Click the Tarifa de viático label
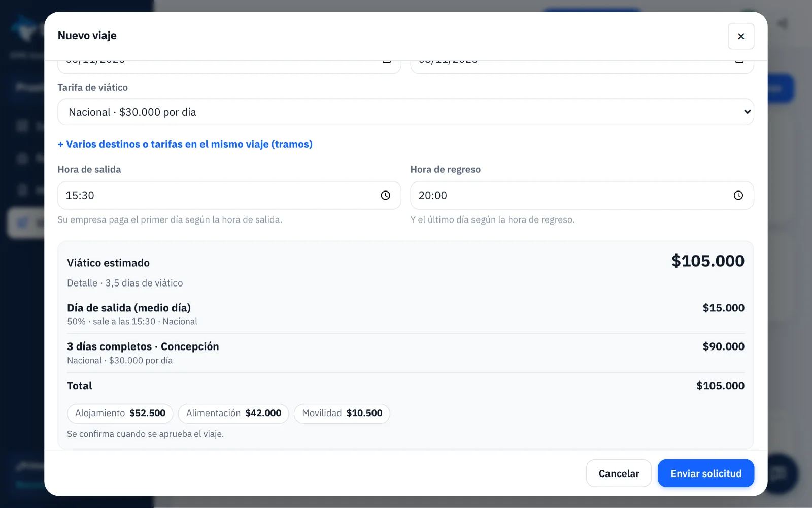The image size is (812, 508). pyautogui.click(x=92, y=87)
